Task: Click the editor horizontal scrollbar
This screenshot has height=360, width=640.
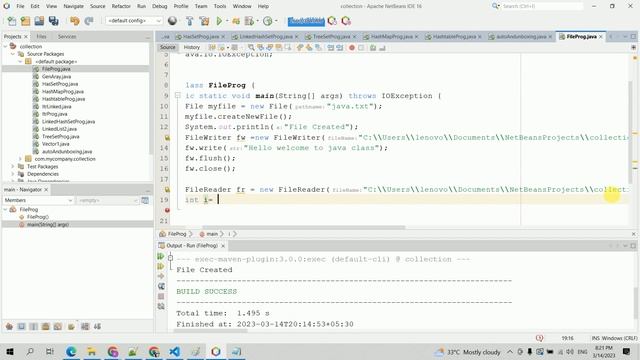Action: [304, 227]
